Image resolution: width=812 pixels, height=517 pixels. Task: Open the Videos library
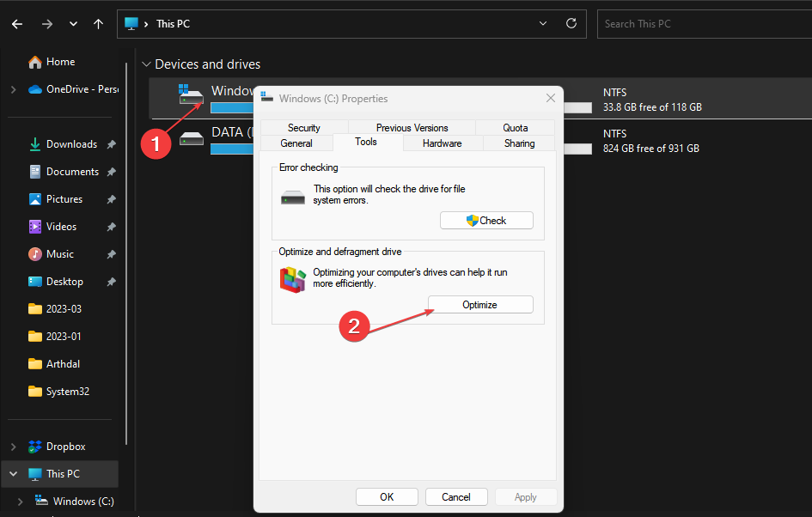pos(61,227)
